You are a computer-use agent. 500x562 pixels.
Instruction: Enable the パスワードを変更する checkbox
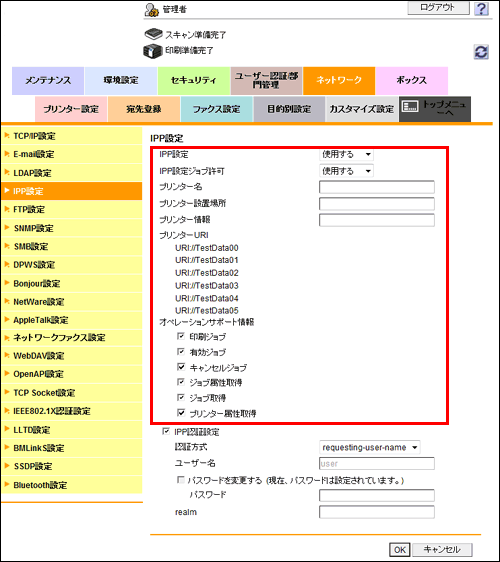coord(181,480)
